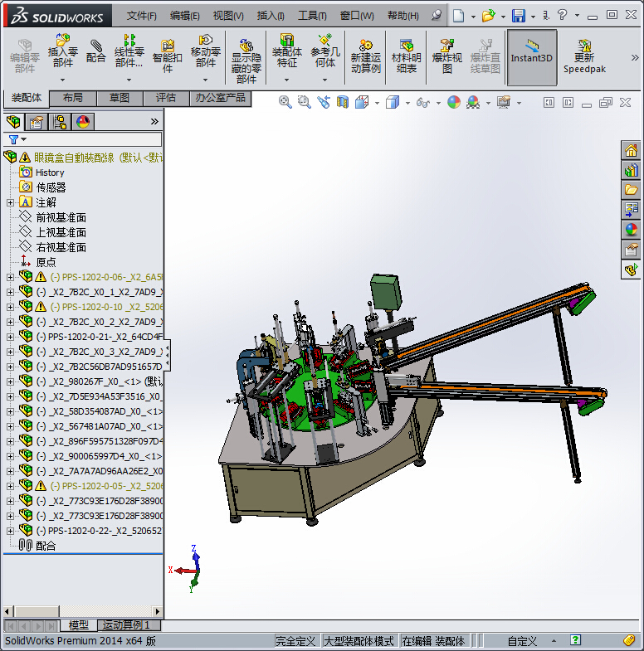Toggle Instant3D mode
The image size is (644, 651).
point(531,57)
